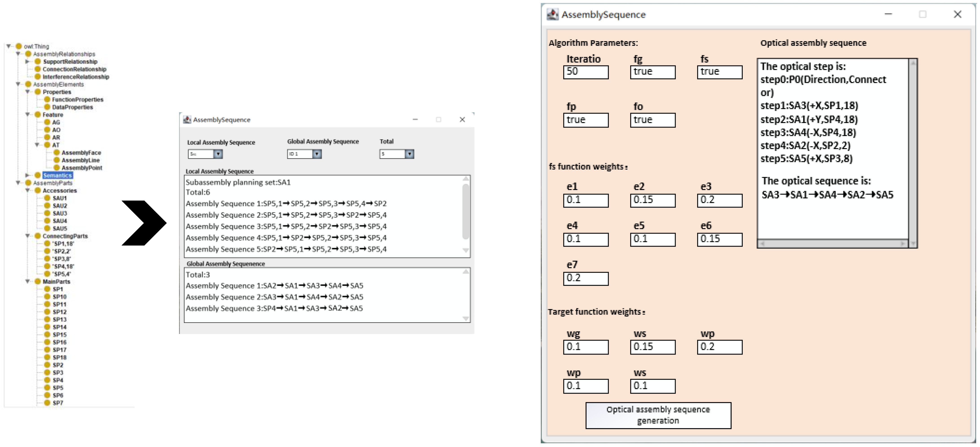Screen dimensions: 980x447
Task: Click the owl:Thing root node icon
Action: coord(19,46)
